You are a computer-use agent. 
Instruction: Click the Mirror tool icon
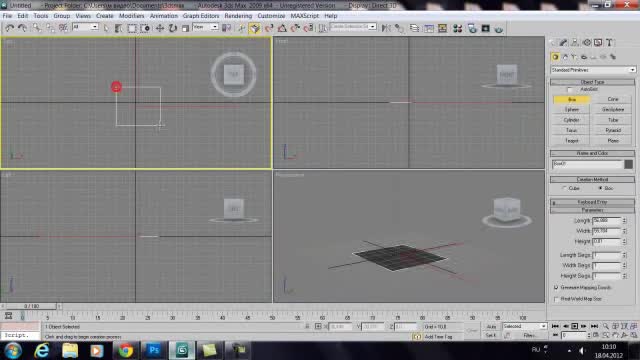[385, 28]
